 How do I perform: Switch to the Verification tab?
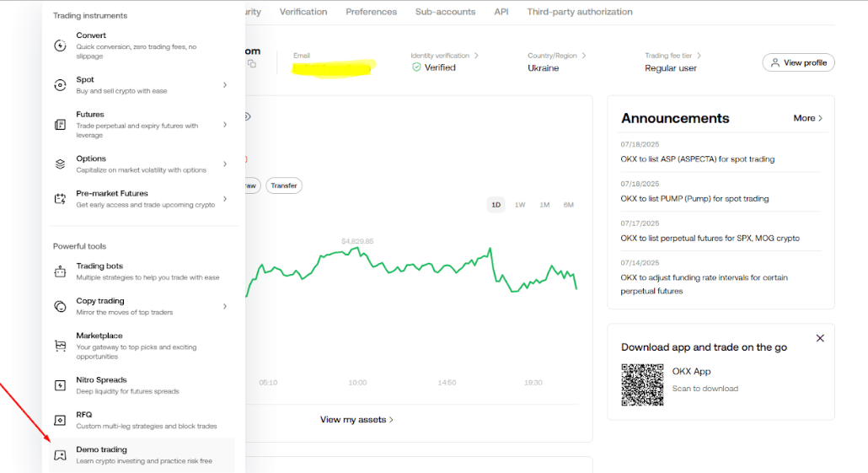tap(303, 12)
